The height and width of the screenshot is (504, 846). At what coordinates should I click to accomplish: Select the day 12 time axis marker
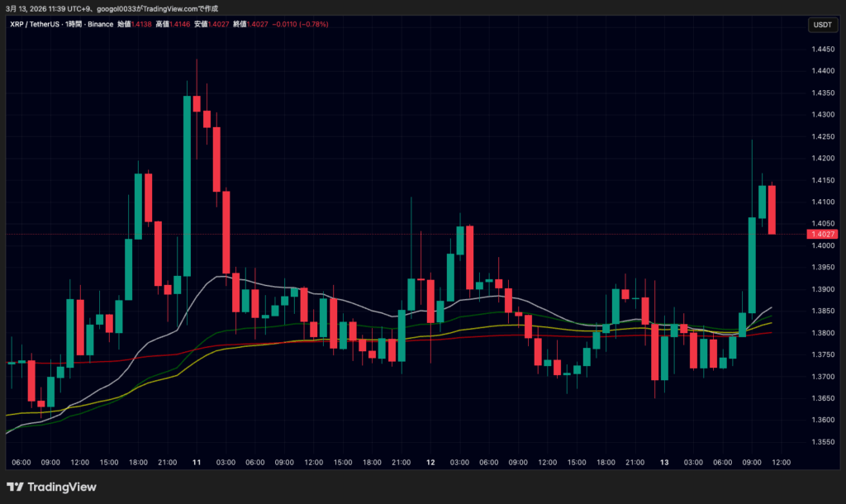pos(430,462)
